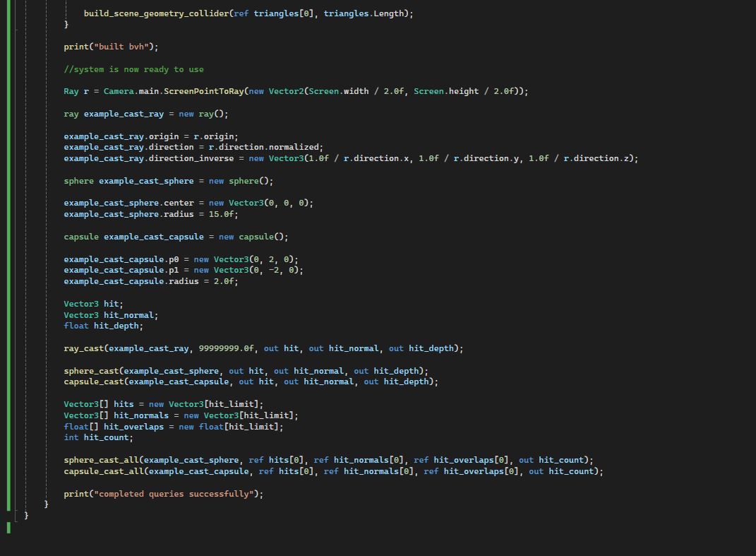This screenshot has width=756, height=556.
Task: Click the ray_cast function name
Action: 83,348
